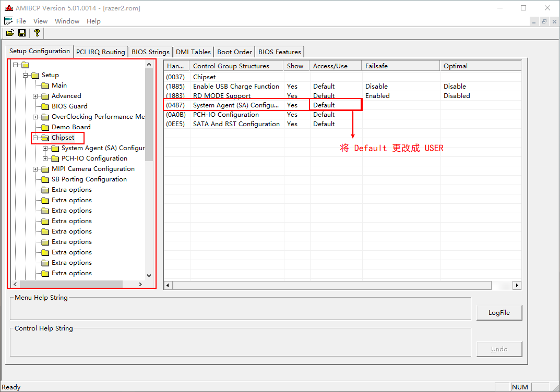This screenshot has width=560, height=392.
Task: Select the Setup folder icon
Action: (35, 75)
